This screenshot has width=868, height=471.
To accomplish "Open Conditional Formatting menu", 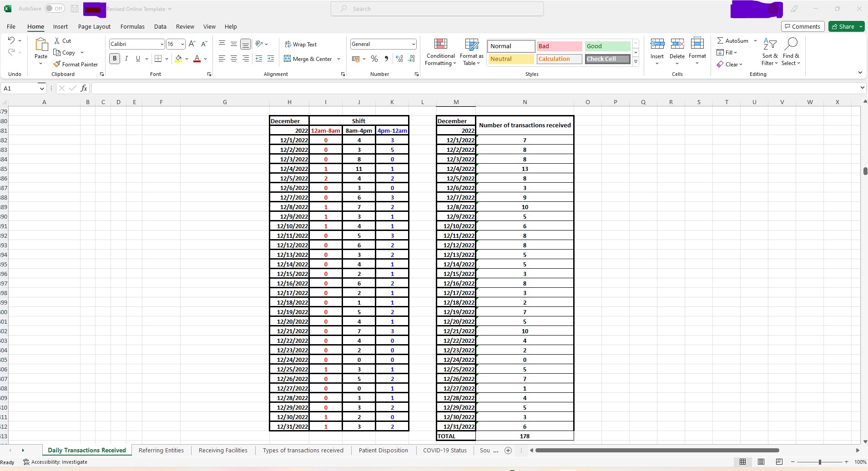I will pos(441,52).
